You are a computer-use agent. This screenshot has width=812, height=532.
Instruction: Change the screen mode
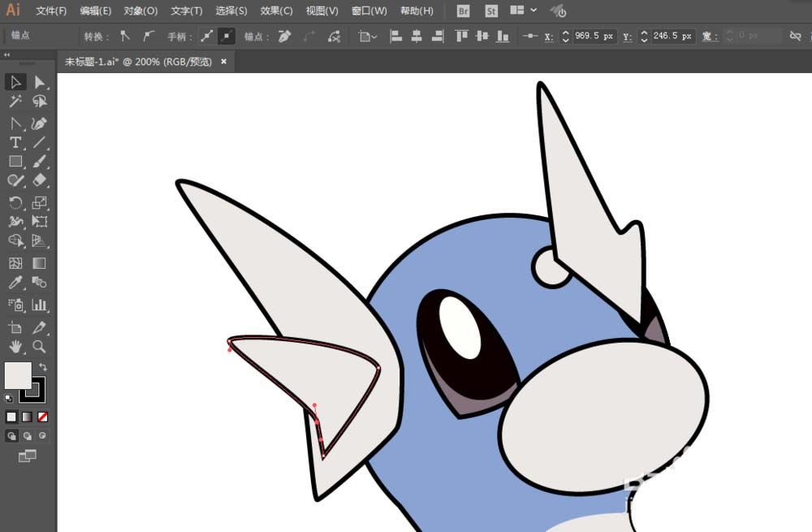pyautogui.click(x=27, y=456)
